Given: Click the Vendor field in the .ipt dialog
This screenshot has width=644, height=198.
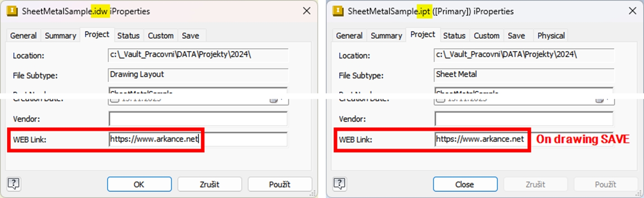Looking at the screenshot, I should click(524, 119).
